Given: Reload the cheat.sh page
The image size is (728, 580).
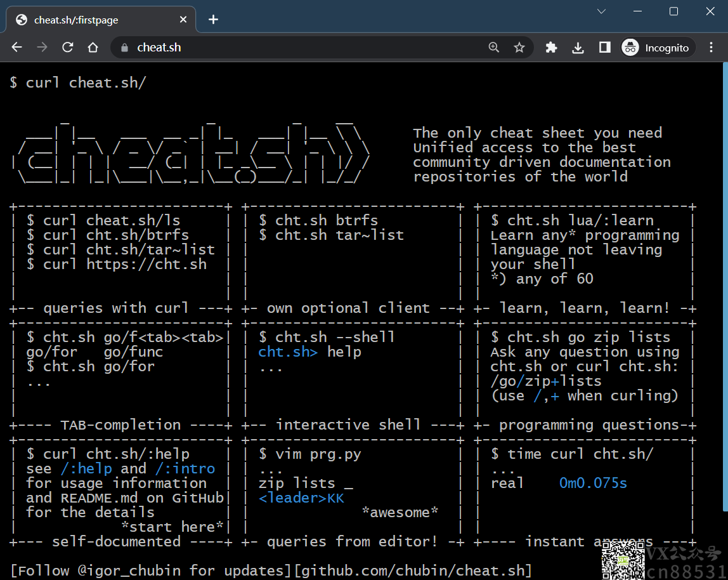Looking at the screenshot, I should tap(67, 48).
